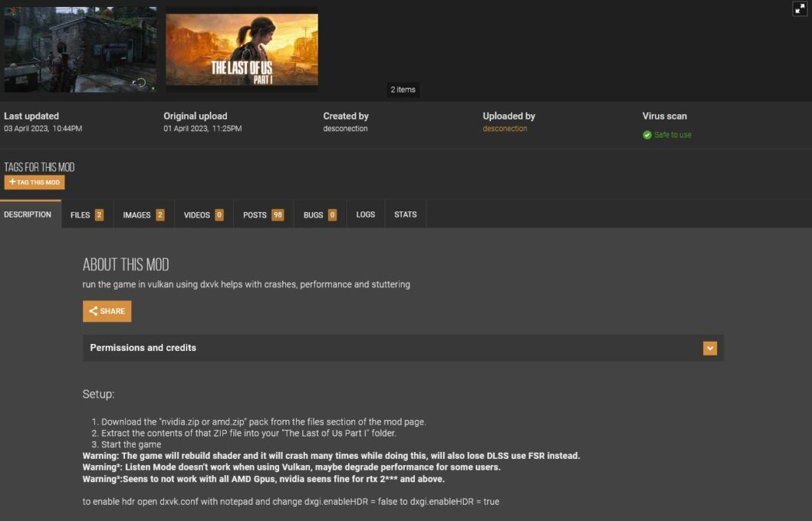Click the fullscreen expand icon in gallery
Screen dimensions: 812x521
click(800, 8)
